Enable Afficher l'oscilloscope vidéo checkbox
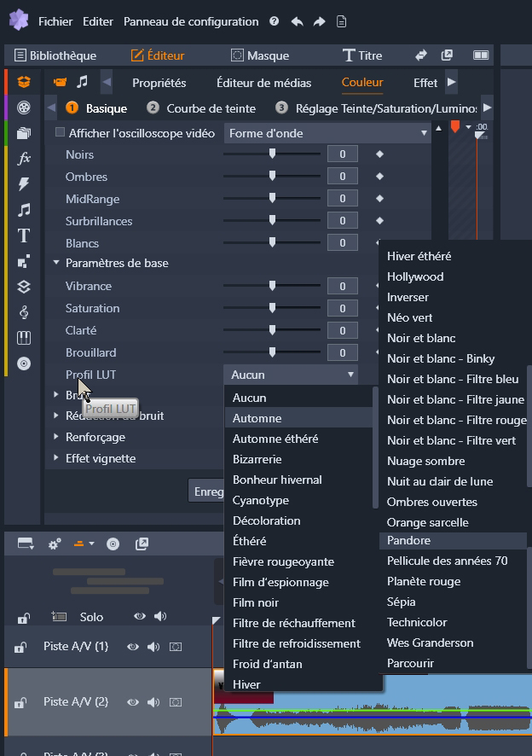The height and width of the screenshot is (756, 532). tap(60, 132)
